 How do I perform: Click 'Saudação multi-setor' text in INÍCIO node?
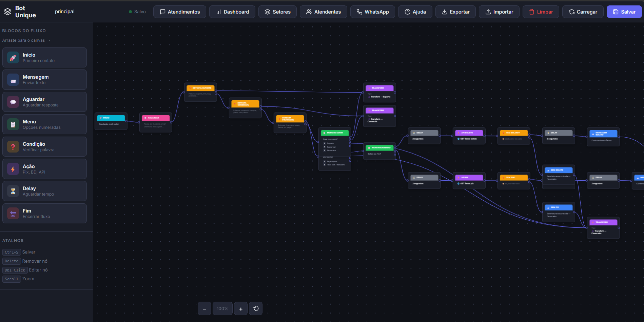109,124
